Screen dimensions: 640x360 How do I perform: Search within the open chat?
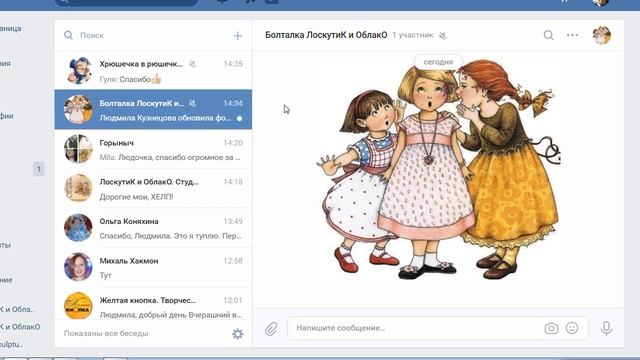[549, 35]
